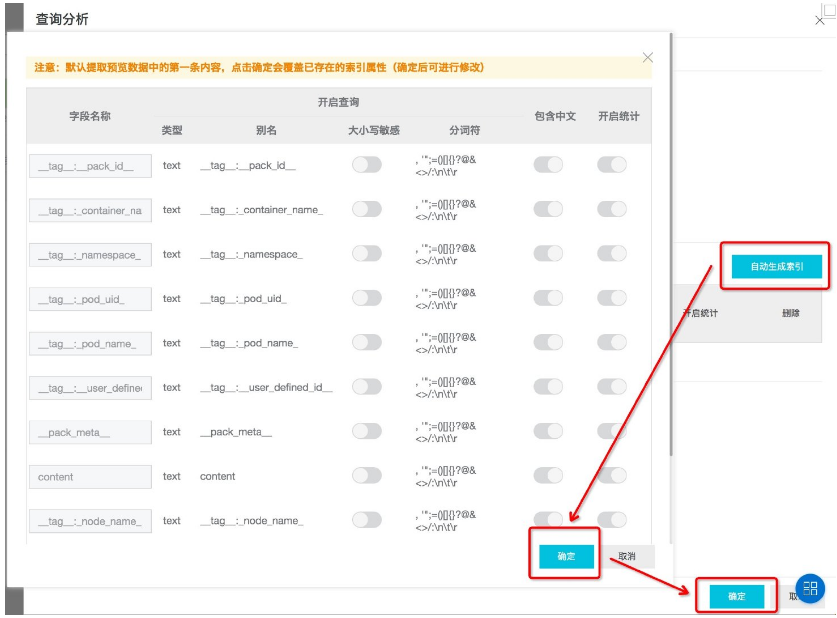The height and width of the screenshot is (618, 837).
Task: Toggle case sensitivity for __tag__:__pack_id__
Action: tap(367, 164)
